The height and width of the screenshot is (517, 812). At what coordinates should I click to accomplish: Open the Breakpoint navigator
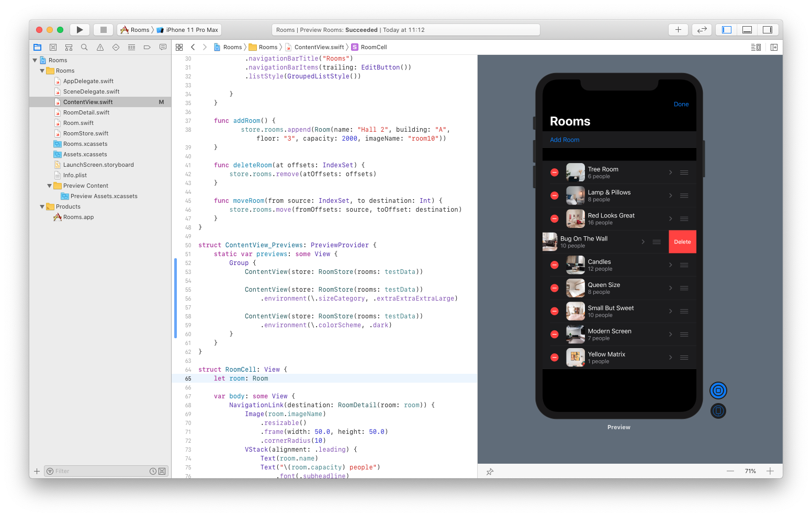coord(147,47)
